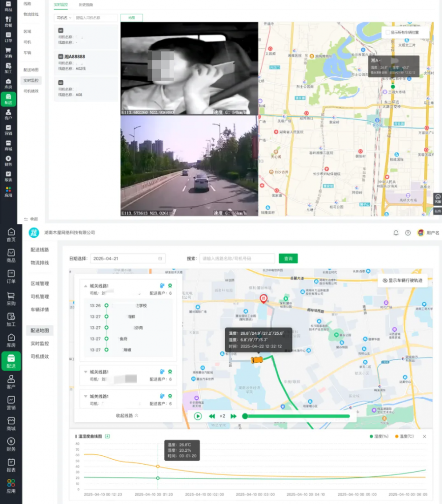Click the fast-forward playback speed icon
This screenshot has height=504, width=442.
tap(234, 416)
